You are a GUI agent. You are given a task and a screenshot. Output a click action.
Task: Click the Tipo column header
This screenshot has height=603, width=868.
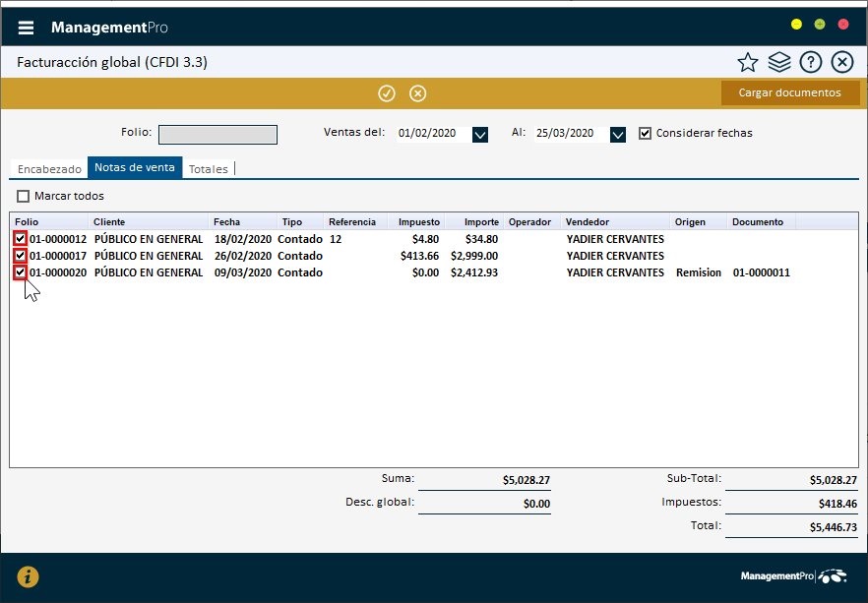tap(300, 222)
